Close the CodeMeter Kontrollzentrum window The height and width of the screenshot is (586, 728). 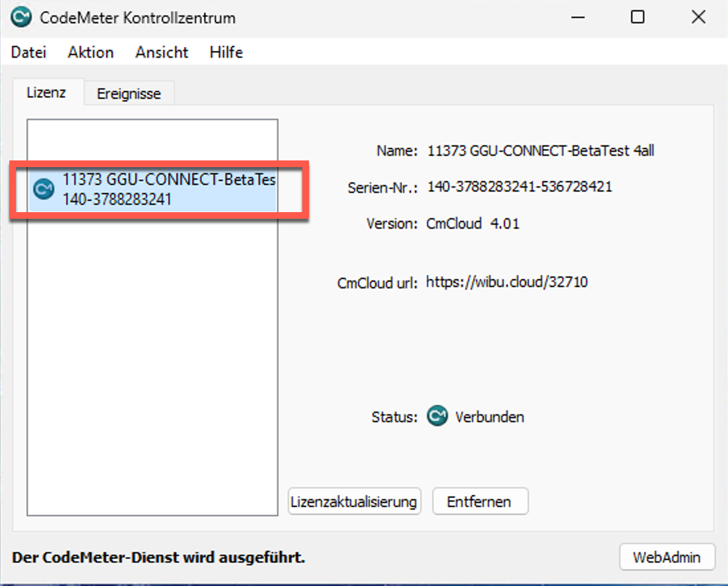coord(698,18)
